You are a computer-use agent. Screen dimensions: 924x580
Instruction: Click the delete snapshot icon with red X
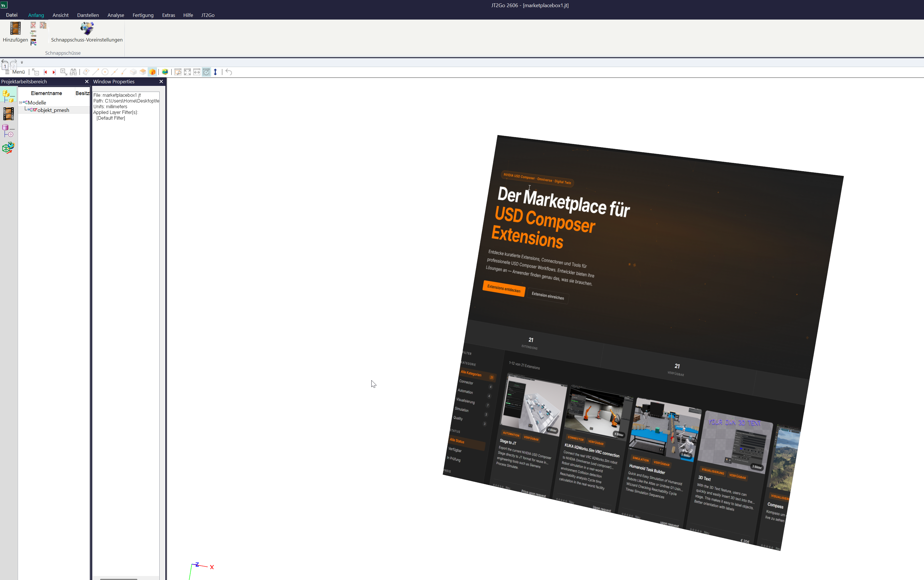coord(33,25)
